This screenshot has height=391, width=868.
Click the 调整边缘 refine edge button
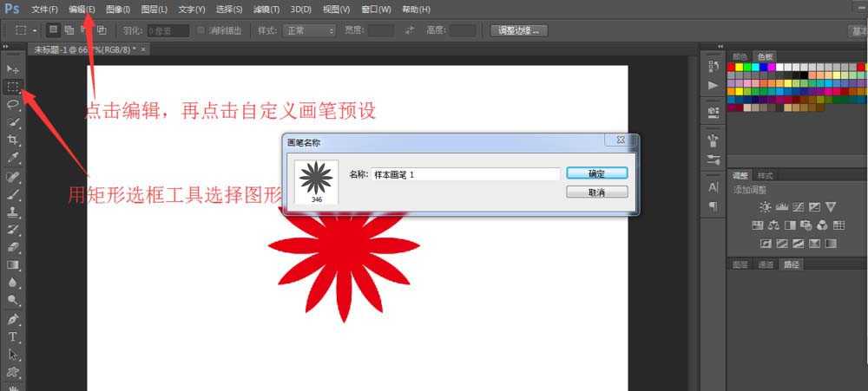[x=519, y=30]
